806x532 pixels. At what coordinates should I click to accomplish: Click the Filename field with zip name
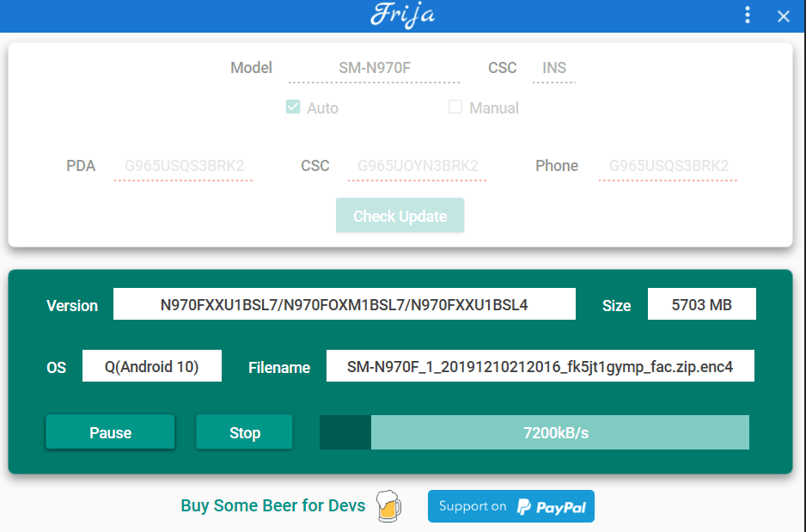(540, 365)
